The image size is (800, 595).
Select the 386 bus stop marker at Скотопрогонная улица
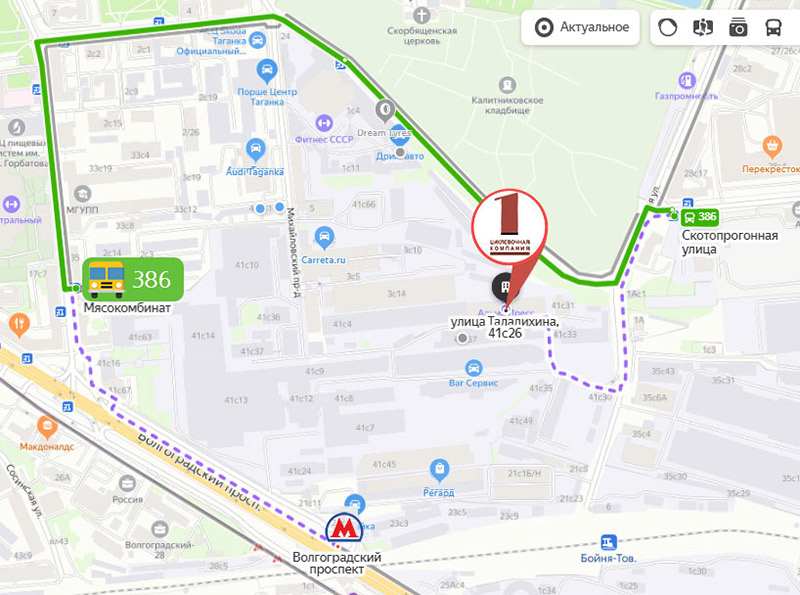click(x=699, y=217)
